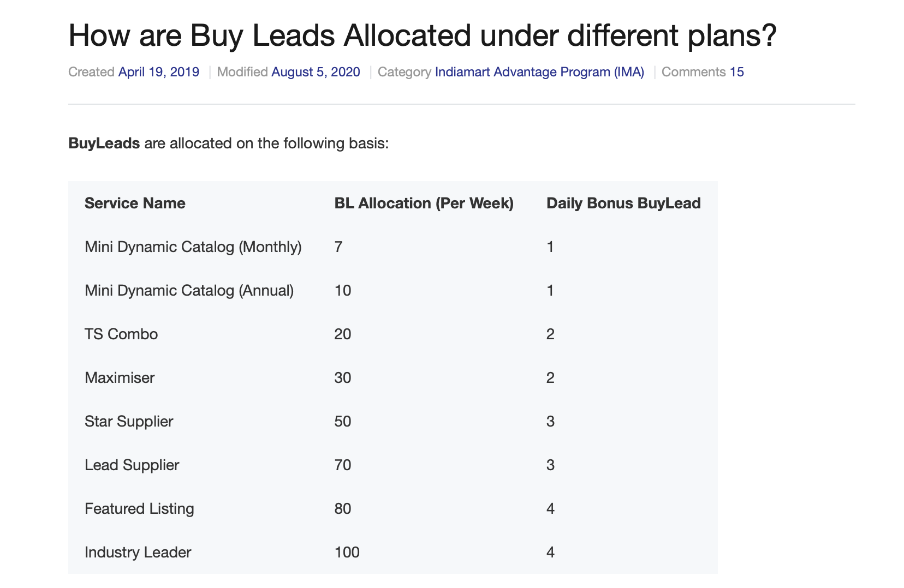Select the Mini Dynamic Catalog (Annual) row
Screen dimensions: 904x588
[x=393, y=290]
